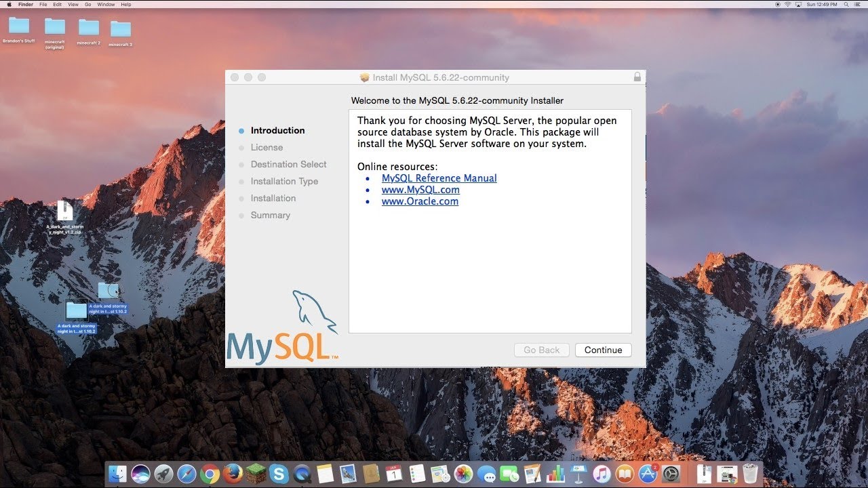Open the www.MySQL.com link
Screen dimensions: 868x488
pyautogui.click(x=420, y=190)
